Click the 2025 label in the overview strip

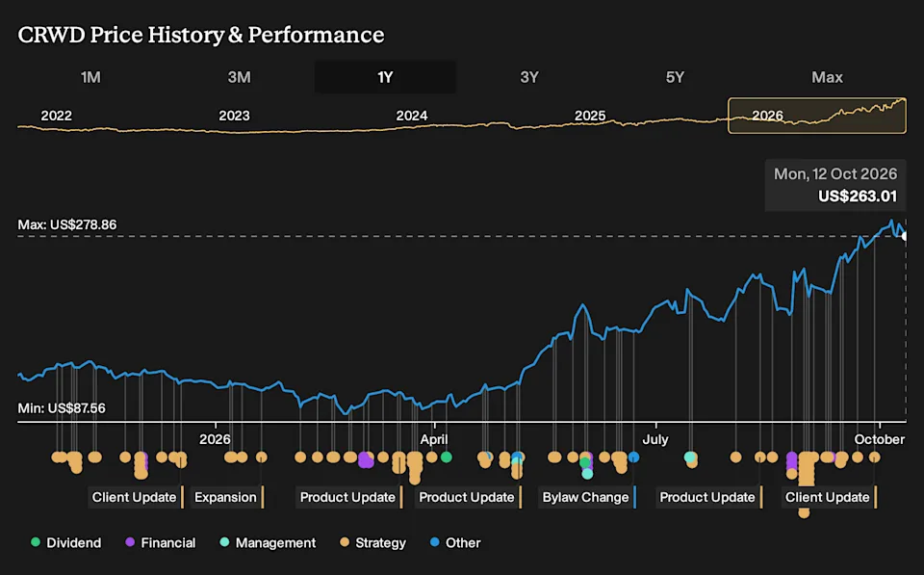590,116
